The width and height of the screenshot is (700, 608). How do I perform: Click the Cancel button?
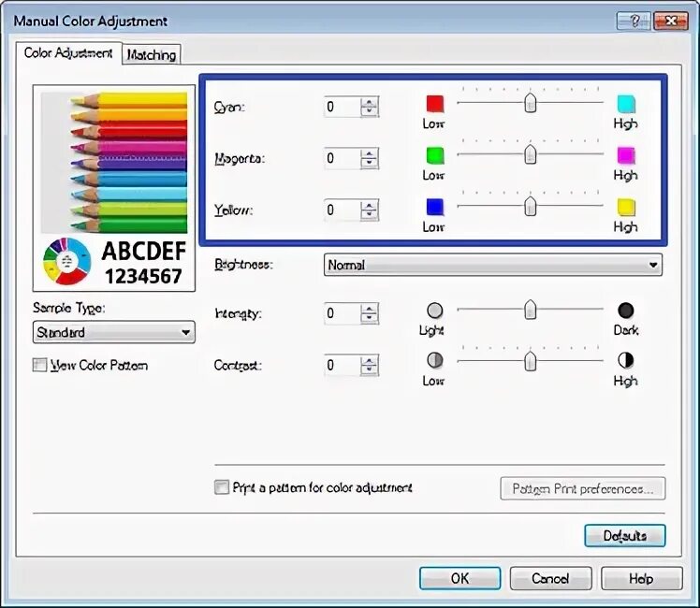coord(550,579)
